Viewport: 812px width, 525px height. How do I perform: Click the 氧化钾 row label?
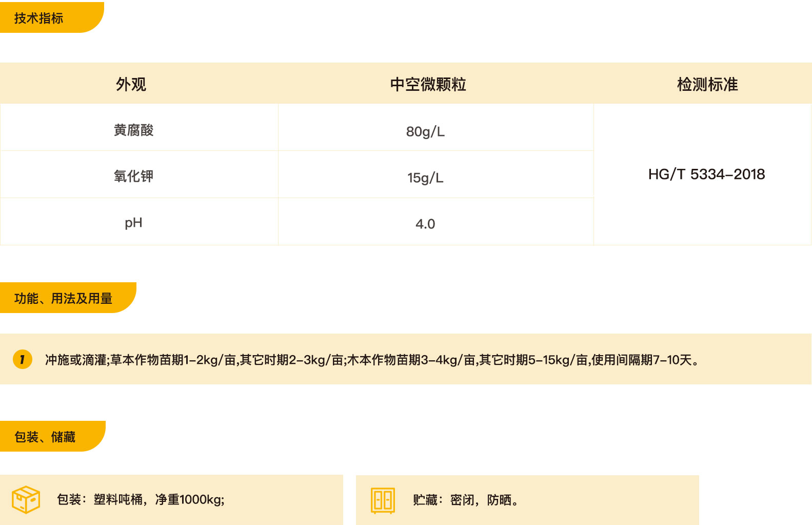tap(133, 177)
